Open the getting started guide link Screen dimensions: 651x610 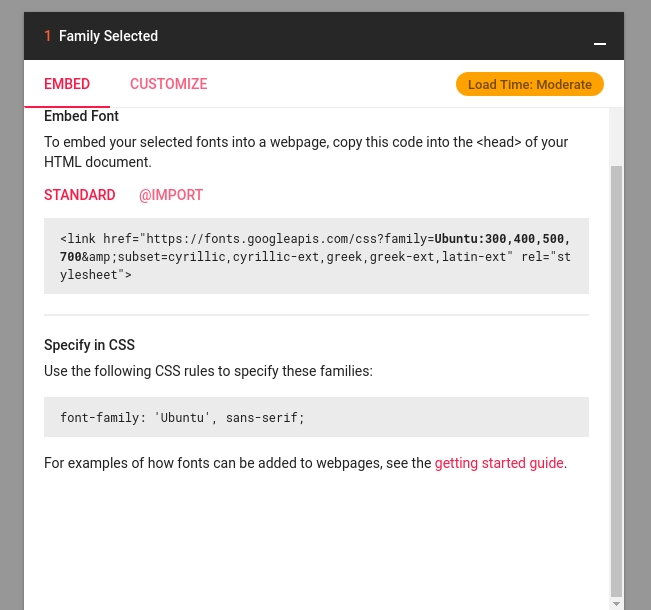pyautogui.click(x=499, y=463)
